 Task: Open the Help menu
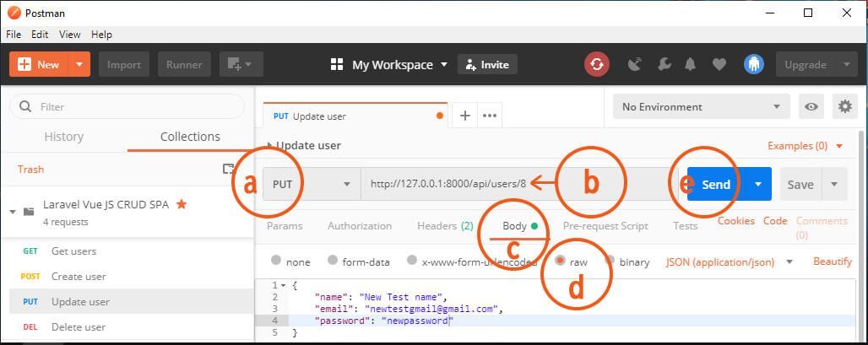point(101,35)
